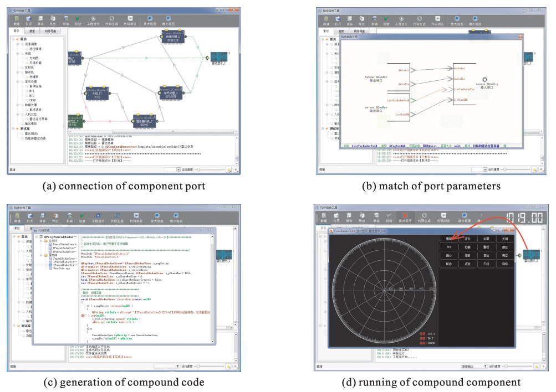Screen dimensions: 556x392
Task: Click 工程运行 (Run project) icon in window (a)
Action: coord(93,18)
